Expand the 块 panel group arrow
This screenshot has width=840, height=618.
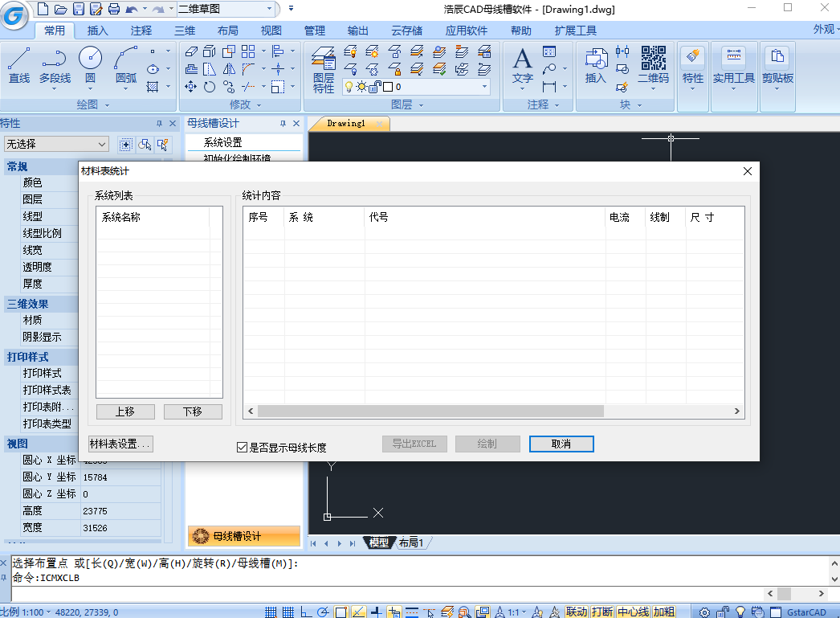[x=640, y=105]
